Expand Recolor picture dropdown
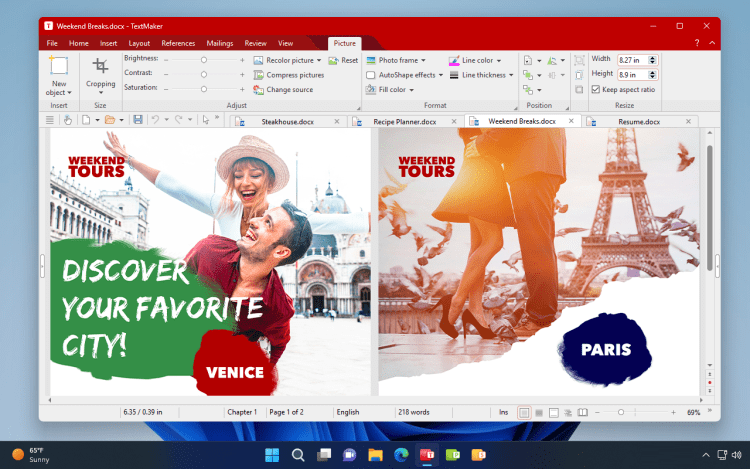750x469 pixels. [319, 61]
